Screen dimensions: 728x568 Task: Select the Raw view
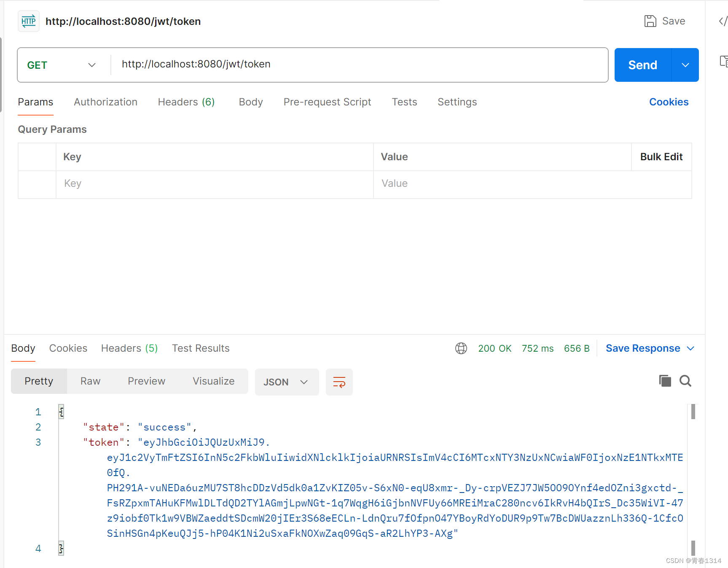click(91, 381)
